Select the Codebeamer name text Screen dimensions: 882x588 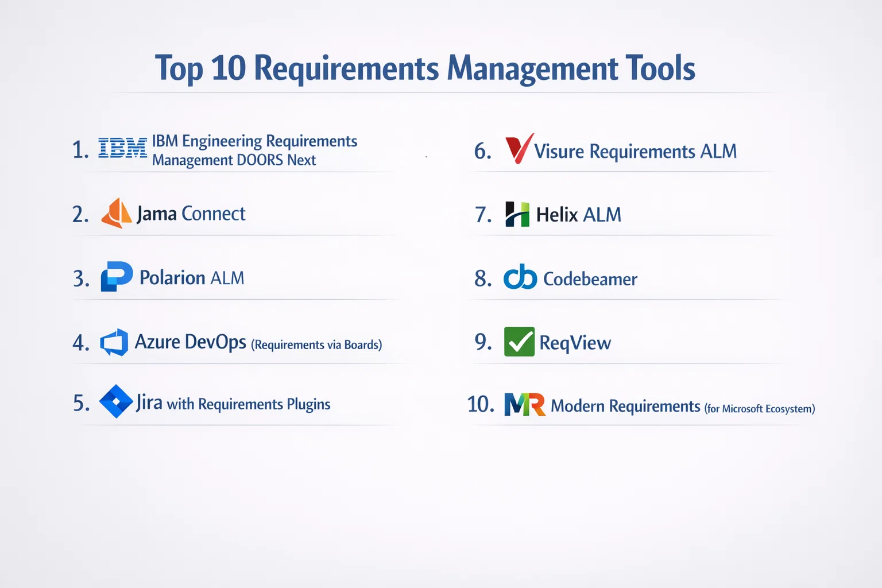[x=590, y=279]
